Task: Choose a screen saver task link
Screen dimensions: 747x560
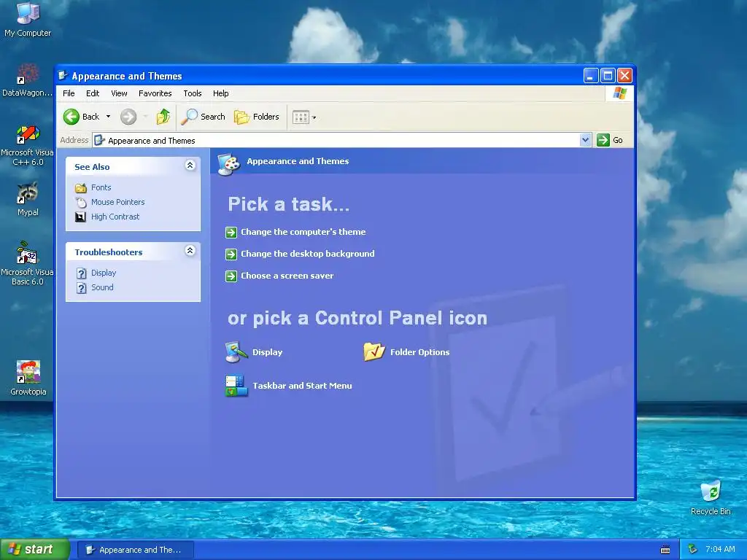Action: pyautogui.click(x=287, y=276)
